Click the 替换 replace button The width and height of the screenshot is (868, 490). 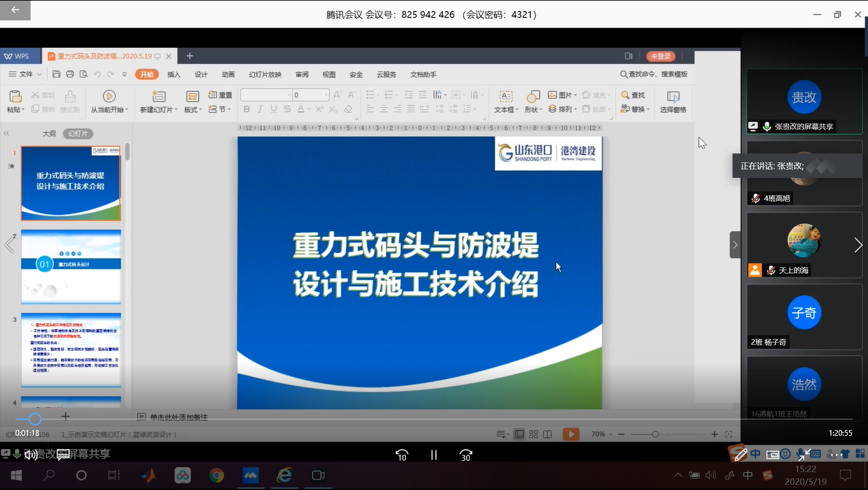[638, 110]
